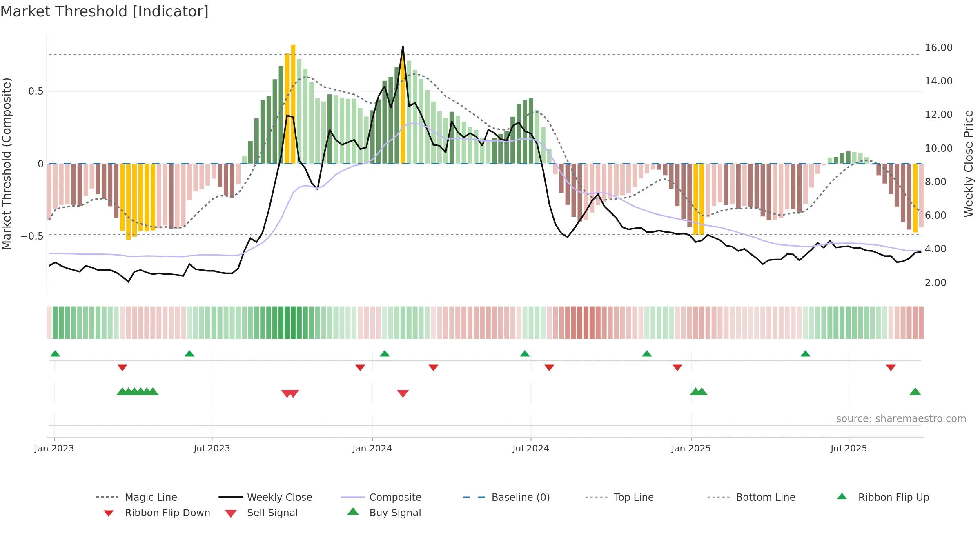Image resolution: width=980 pixels, height=551 pixels.
Task: Click the Ribbon Flip Up marker before Jul 2023
Action: (189, 353)
